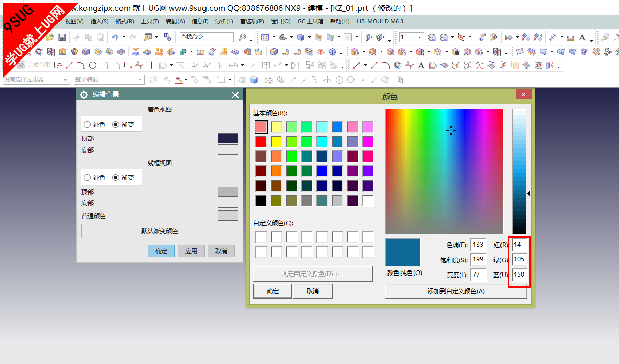Click the 线框视图 顶部 gray color swatch

tap(228, 192)
